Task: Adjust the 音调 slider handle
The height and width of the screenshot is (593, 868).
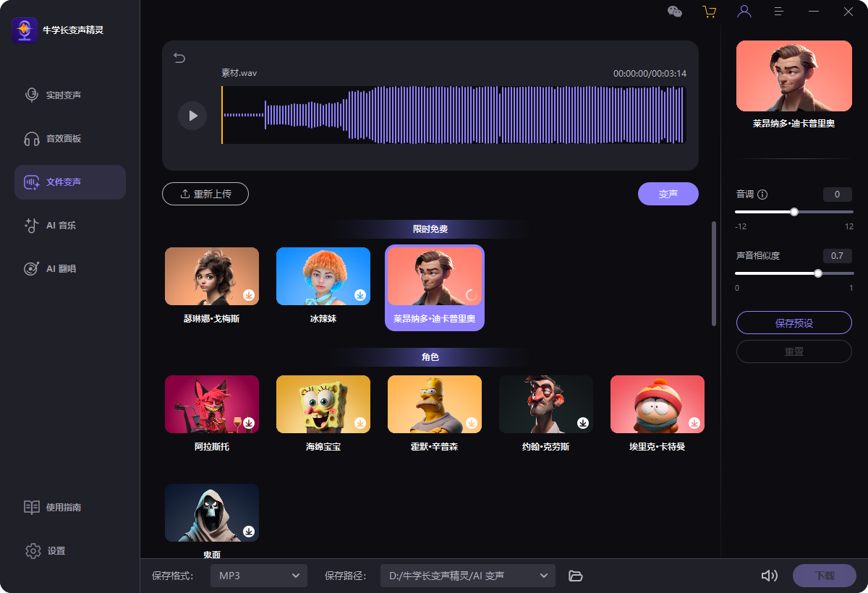Action: coord(794,212)
